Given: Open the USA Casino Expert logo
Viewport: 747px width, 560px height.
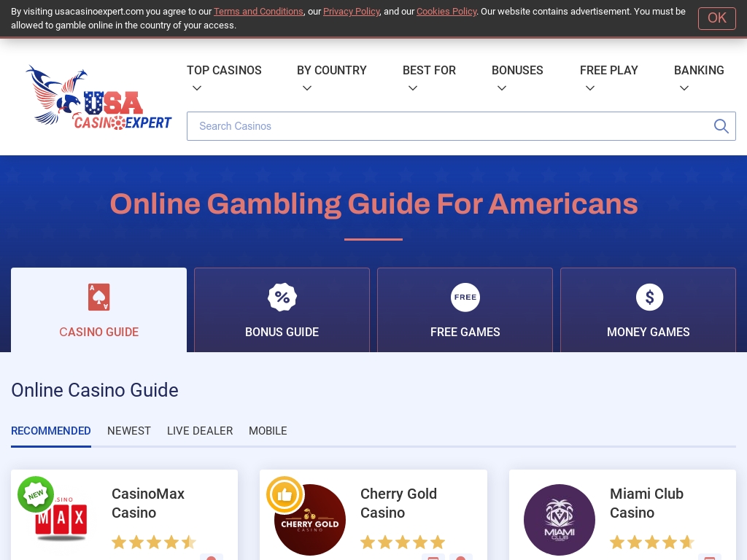Looking at the screenshot, I should 98,97.
